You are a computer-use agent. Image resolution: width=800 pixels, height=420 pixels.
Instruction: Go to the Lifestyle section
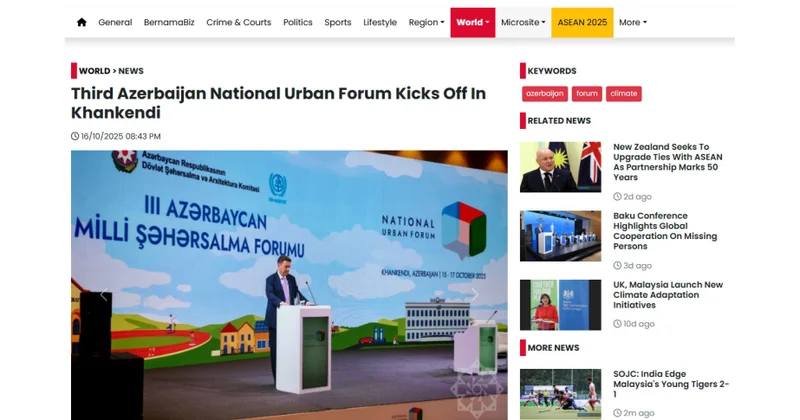(x=380, y=22)
